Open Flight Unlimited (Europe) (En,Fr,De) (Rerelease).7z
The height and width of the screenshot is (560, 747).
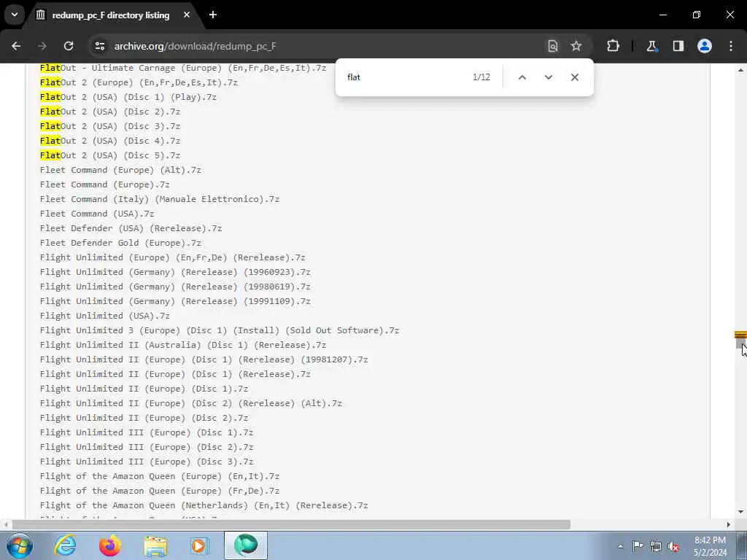172,257
